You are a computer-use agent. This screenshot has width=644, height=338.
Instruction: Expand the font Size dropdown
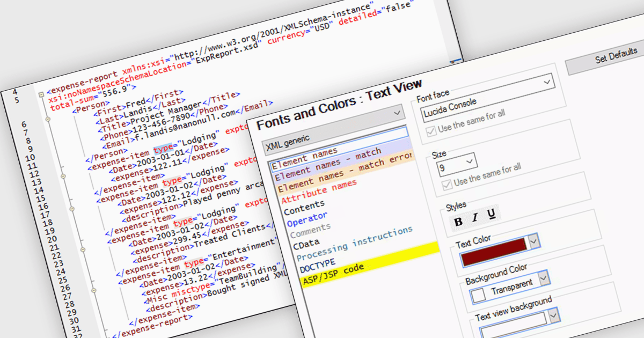471,160
